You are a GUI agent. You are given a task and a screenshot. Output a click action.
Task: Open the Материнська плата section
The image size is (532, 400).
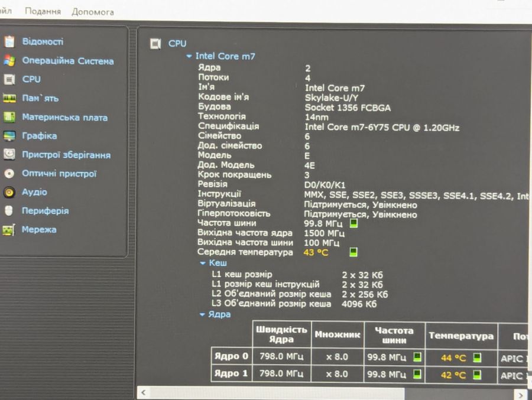click(x=65, y=118)
